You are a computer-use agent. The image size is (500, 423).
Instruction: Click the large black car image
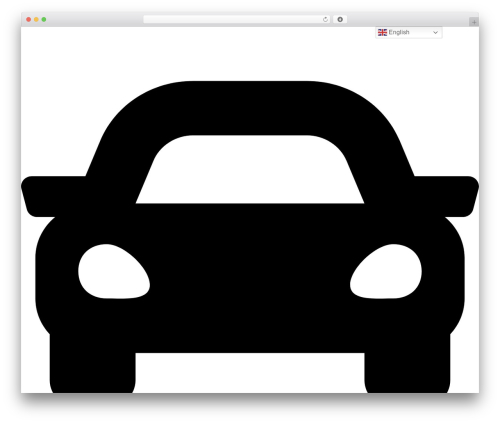250,237
